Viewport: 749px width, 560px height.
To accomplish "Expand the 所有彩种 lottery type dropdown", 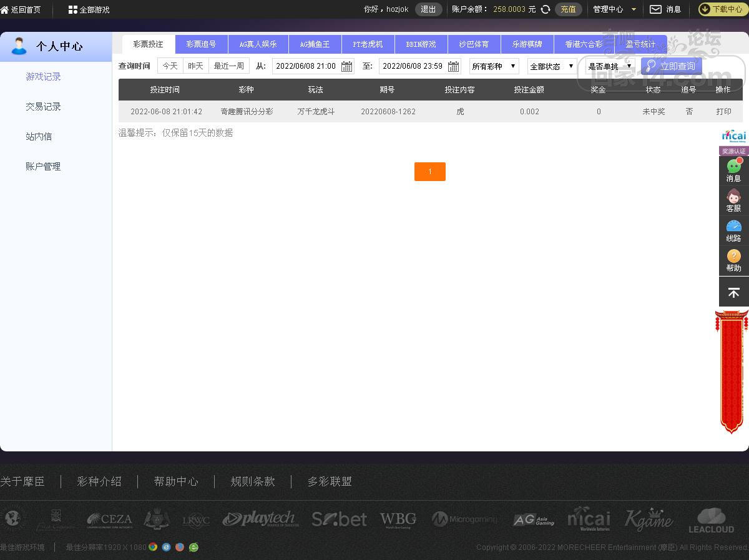I will coord(494,66).
